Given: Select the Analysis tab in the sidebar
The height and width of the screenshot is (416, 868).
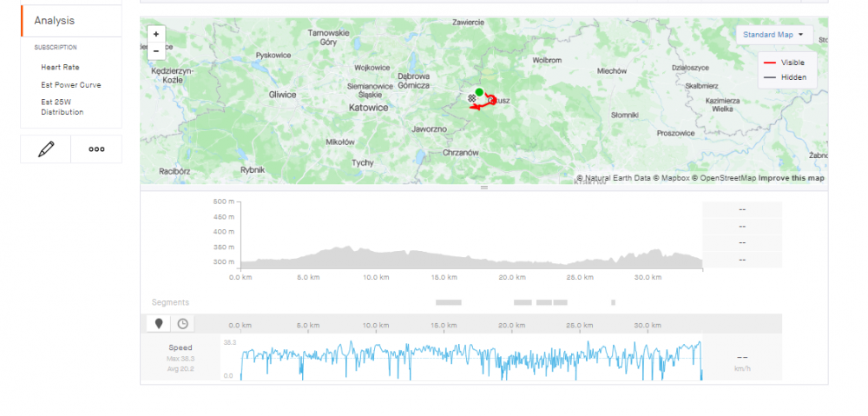Looking at the screenshot, I should 54,20.
